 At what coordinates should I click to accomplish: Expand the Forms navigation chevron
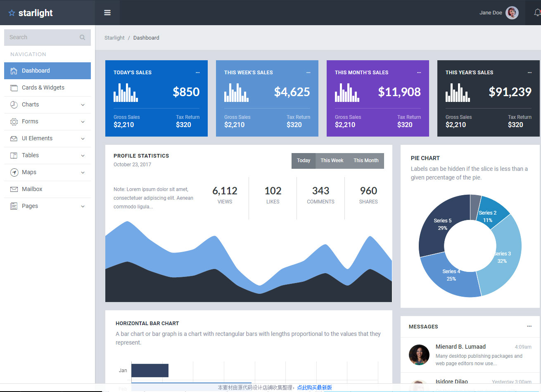click(x=83, y=122)
